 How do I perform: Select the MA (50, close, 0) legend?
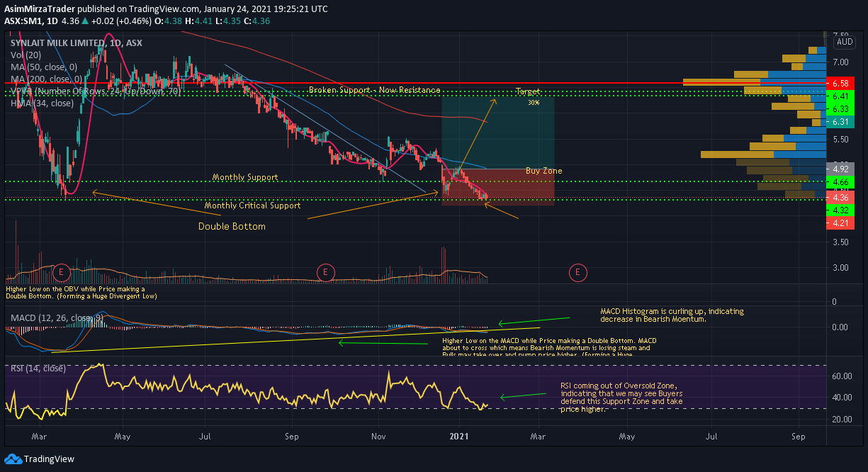point(43,67)
